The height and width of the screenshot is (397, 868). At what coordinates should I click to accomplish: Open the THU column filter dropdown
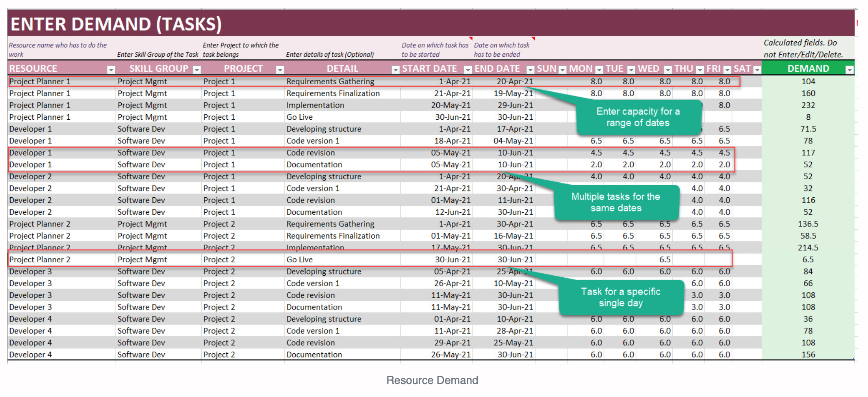tap(700, 70)
